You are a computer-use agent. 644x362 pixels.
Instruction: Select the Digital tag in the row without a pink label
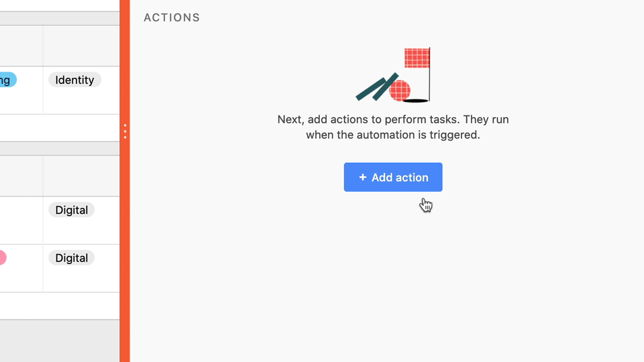tap(72, 210)
